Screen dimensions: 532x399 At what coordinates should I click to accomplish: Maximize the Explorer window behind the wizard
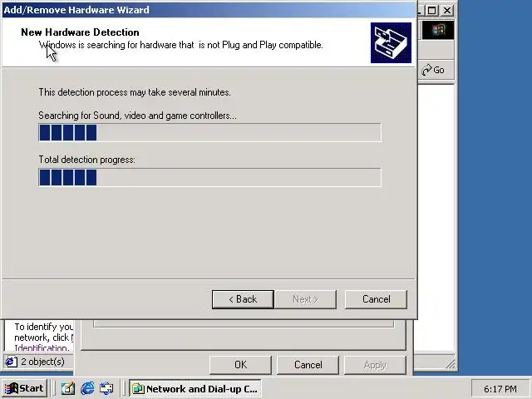click(x=432, y=11)
